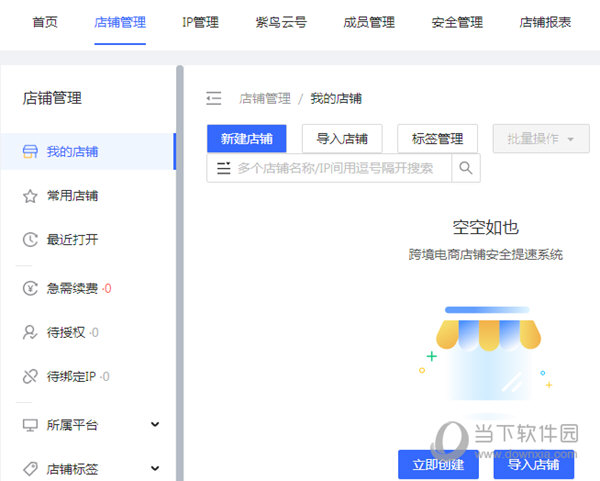Go to the 店铺报表 tab
The height and width of the screenshot is (481, 600).
coord(545,22)
